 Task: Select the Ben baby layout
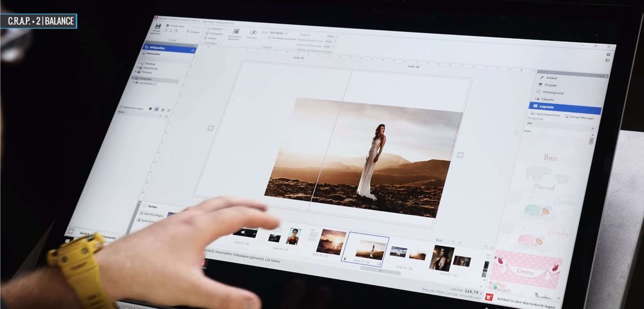(x=550, y=157)
